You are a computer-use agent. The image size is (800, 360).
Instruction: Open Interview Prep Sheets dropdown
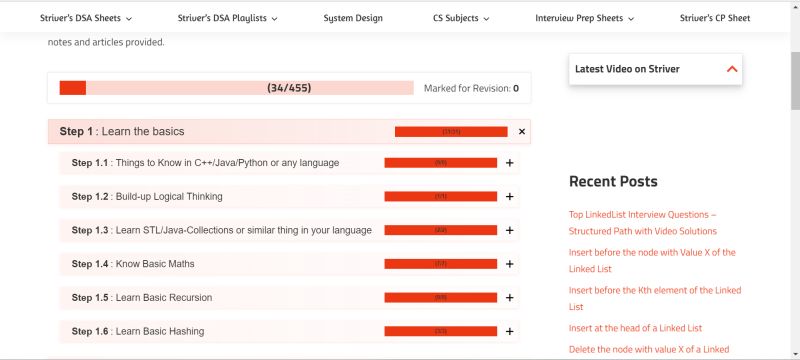[x=584, y=18]
